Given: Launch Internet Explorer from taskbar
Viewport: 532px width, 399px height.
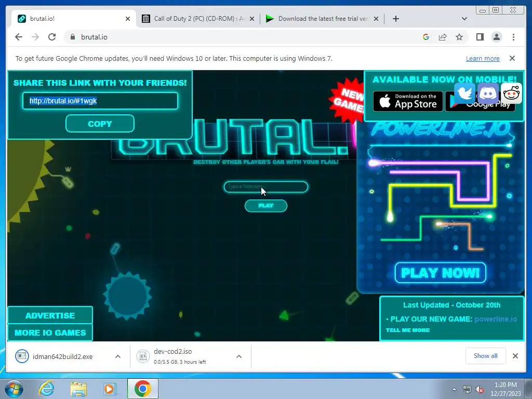Looking at the screenshot, I should (x=46, y=389).
